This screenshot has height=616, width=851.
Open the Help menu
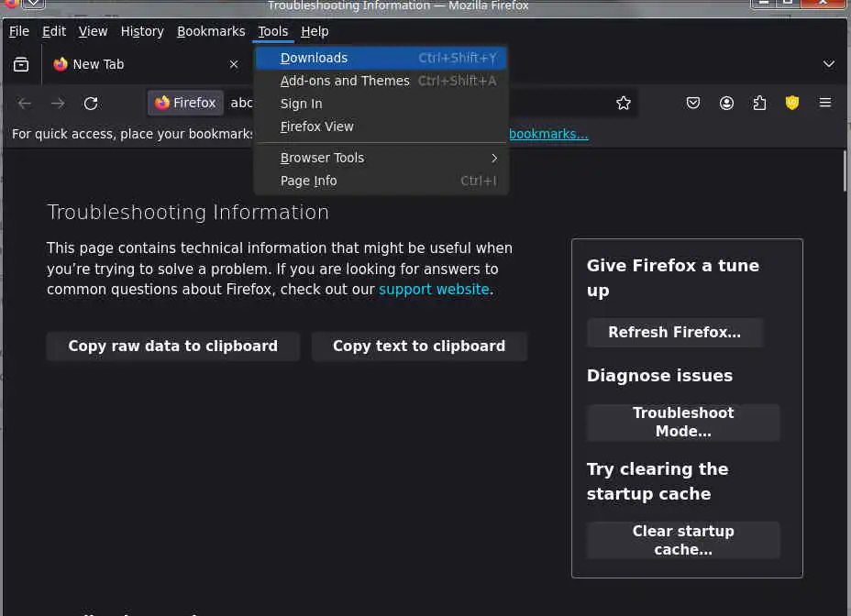315,31
